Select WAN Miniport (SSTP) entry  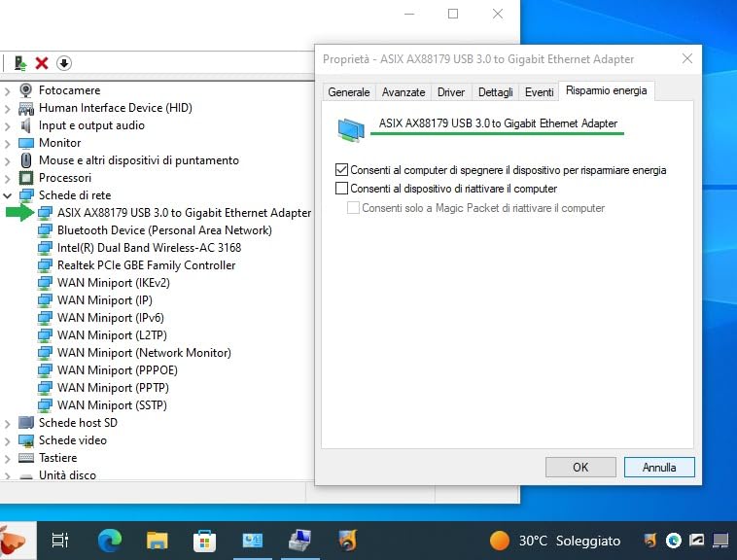tap(112, 405)
